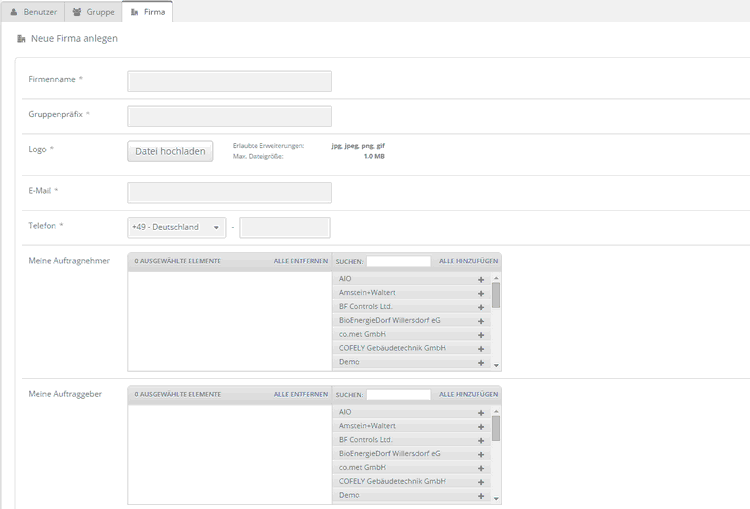Viewport: 750px width, 509px height.
Task: Add co.met GmbH to Meine Auftragnehmer
Action: (x=481, y=335)
